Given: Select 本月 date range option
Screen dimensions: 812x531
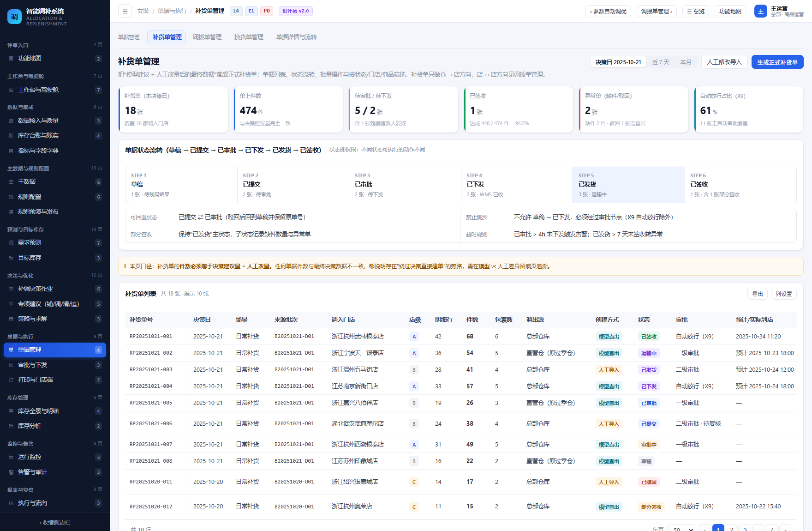Looking at the screenshot, I should [686, 62].
